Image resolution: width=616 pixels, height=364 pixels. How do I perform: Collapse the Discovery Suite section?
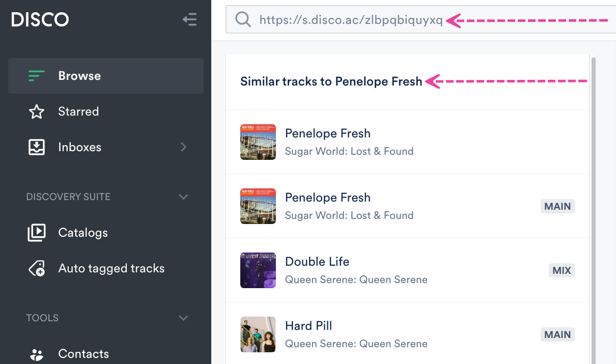coord(184,197)
